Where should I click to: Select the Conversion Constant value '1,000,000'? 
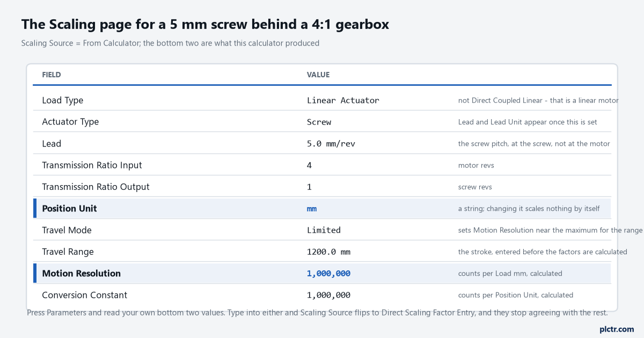tap(328, 295)
